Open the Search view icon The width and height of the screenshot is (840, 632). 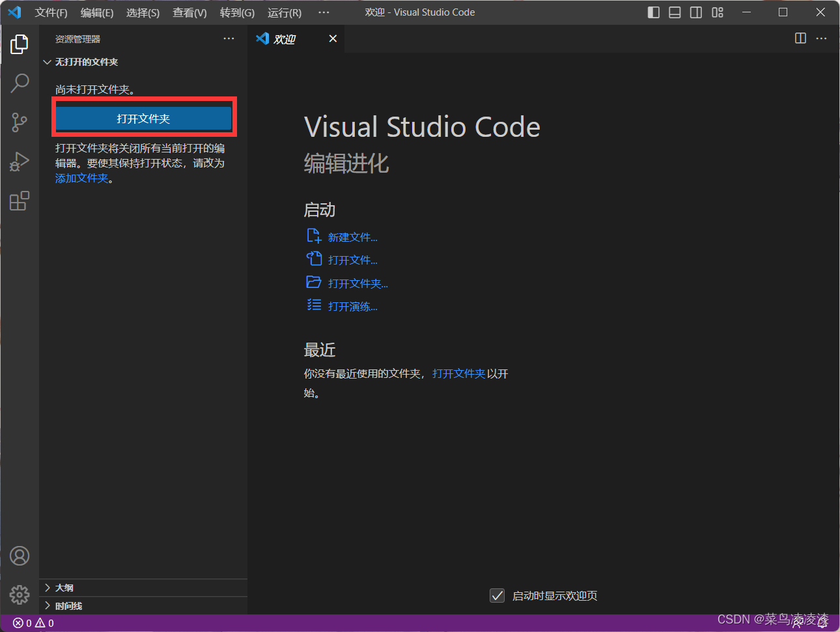[x=20, y=83]
